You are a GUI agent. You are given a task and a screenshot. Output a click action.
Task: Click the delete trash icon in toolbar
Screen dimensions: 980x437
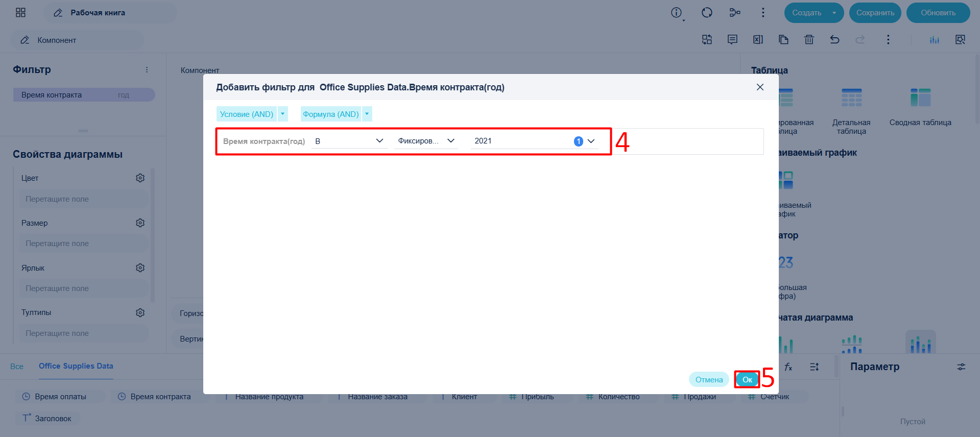(x=809, y=40)
